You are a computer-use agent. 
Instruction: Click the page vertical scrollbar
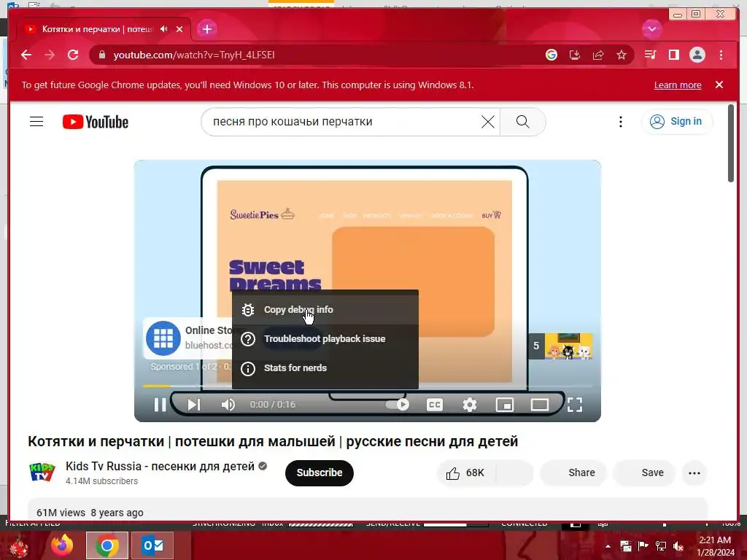(731, 143)
